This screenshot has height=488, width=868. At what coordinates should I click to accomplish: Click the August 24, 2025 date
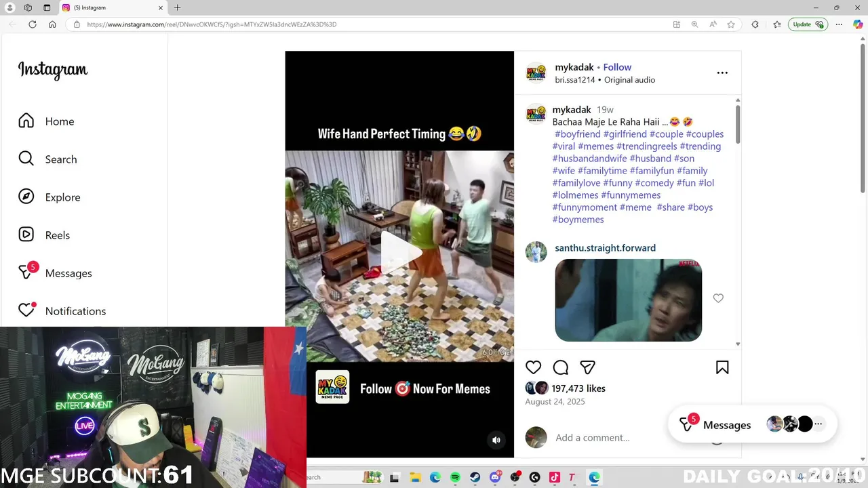[x=555, y=402]
